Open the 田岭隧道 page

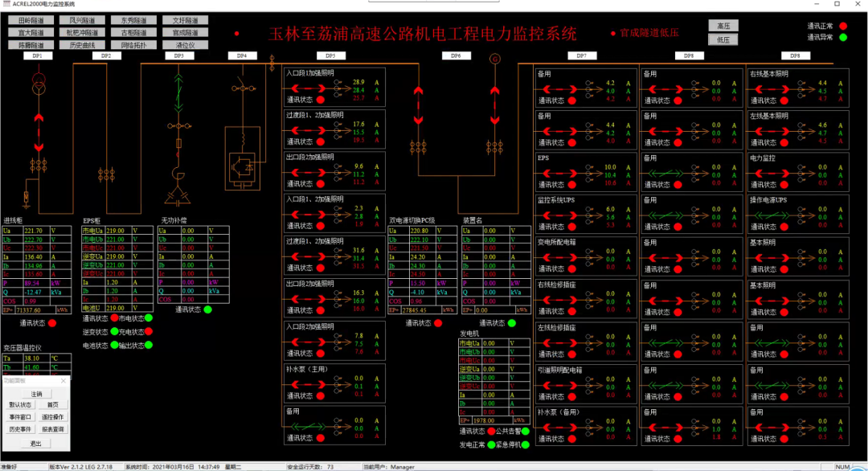pos(31,20)
